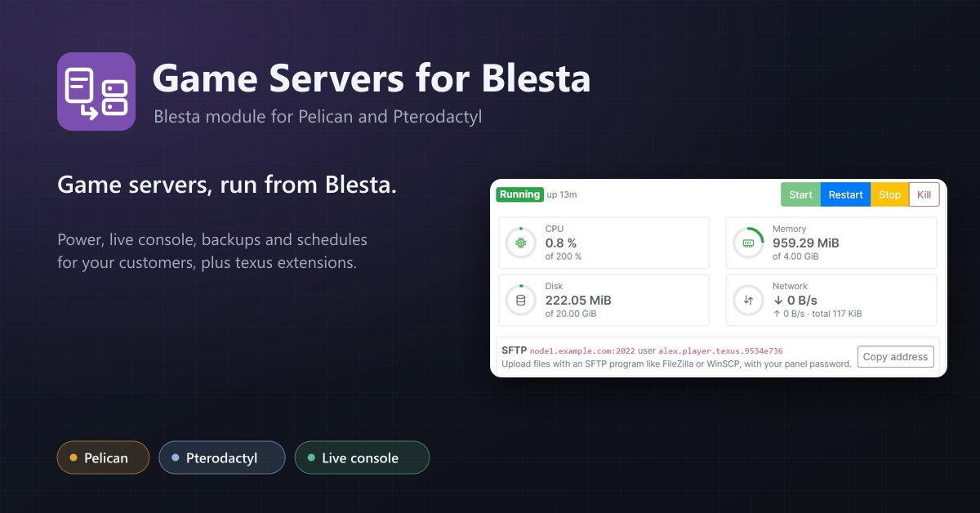Select the Pterodactyl tag pill
This screenshot has width=980, height=513.
pos(222,457)
